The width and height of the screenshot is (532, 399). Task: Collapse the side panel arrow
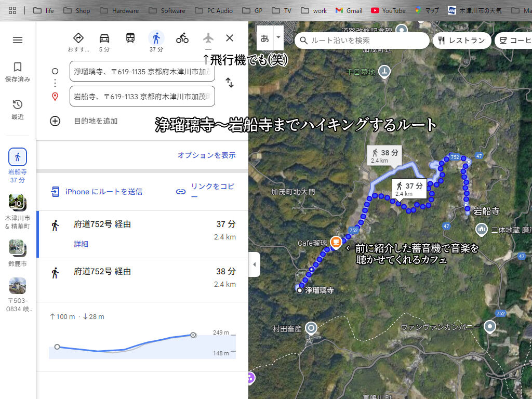click(x=254, y=264)
